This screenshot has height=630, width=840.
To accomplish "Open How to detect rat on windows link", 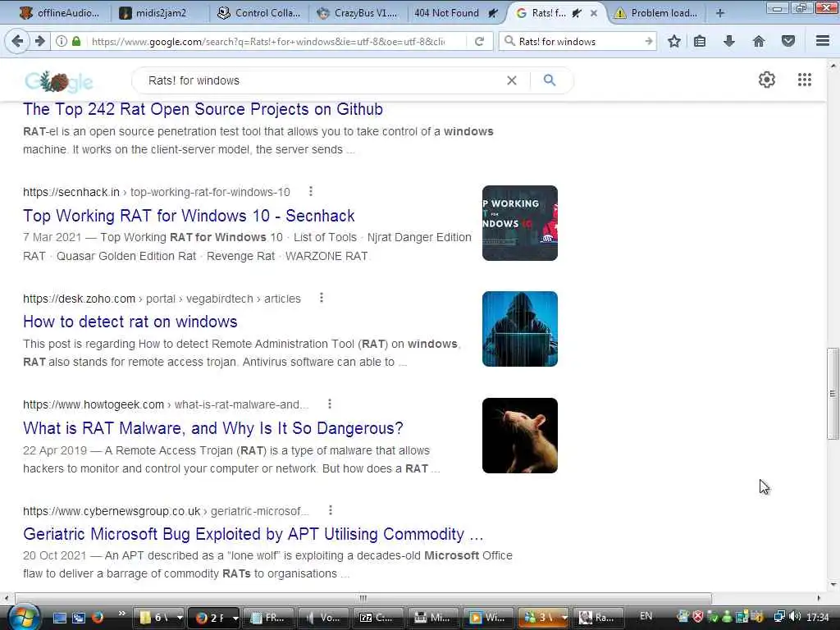I will (130, 322).
